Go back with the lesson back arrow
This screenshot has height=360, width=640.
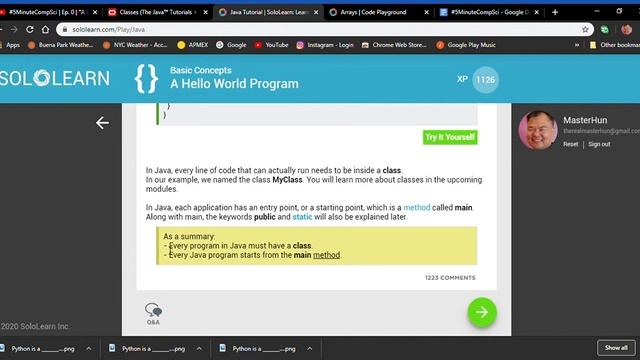tap(102, 123)
